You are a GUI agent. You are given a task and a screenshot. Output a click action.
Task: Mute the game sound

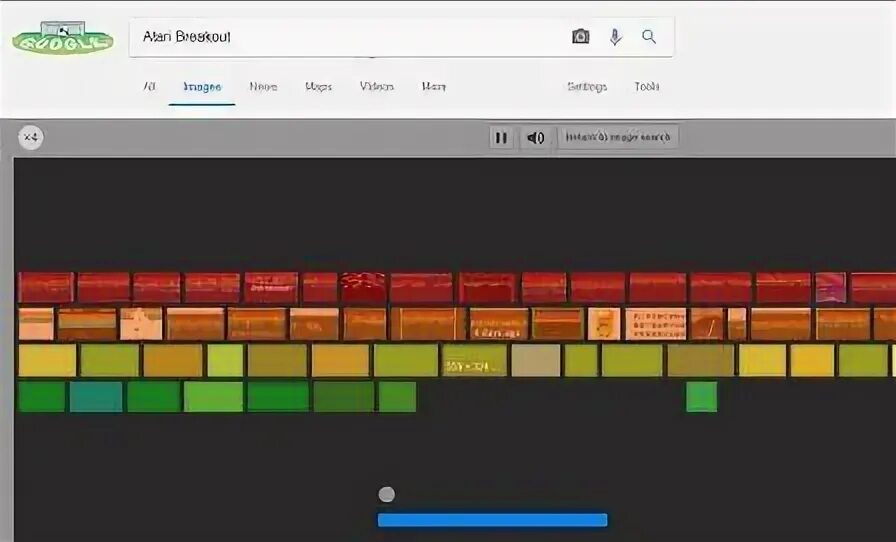535,138
